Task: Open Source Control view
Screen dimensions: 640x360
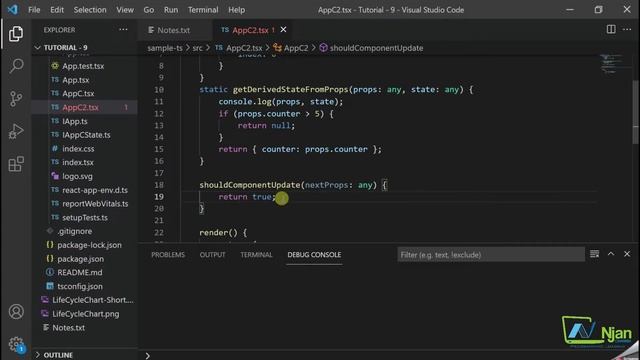Action: (x=16, y=99)
